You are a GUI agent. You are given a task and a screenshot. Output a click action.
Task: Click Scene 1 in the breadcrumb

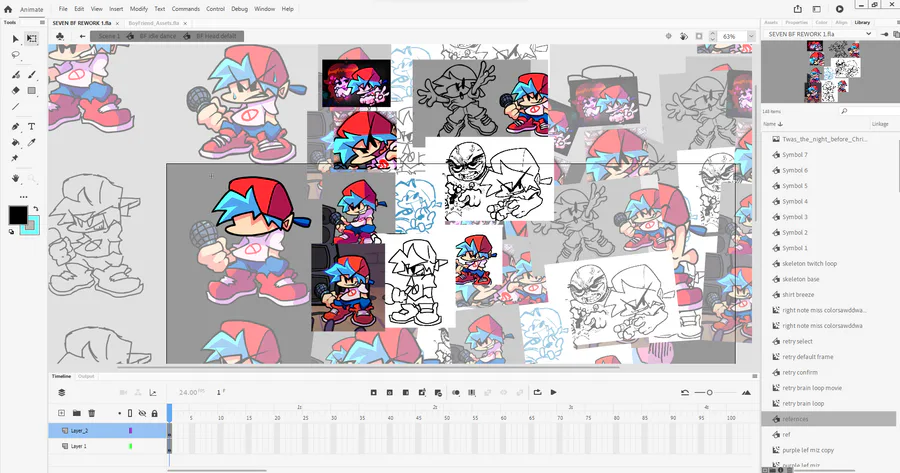tap(109, 36)
